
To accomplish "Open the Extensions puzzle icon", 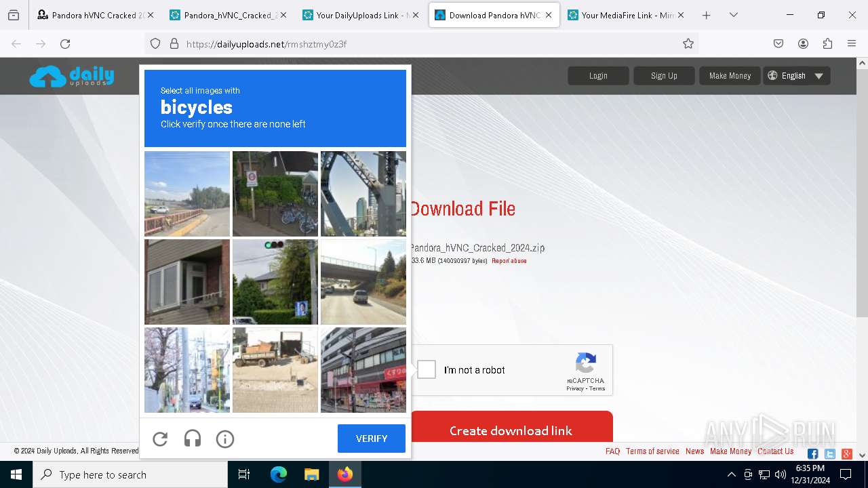I will (x=827, y=43).
